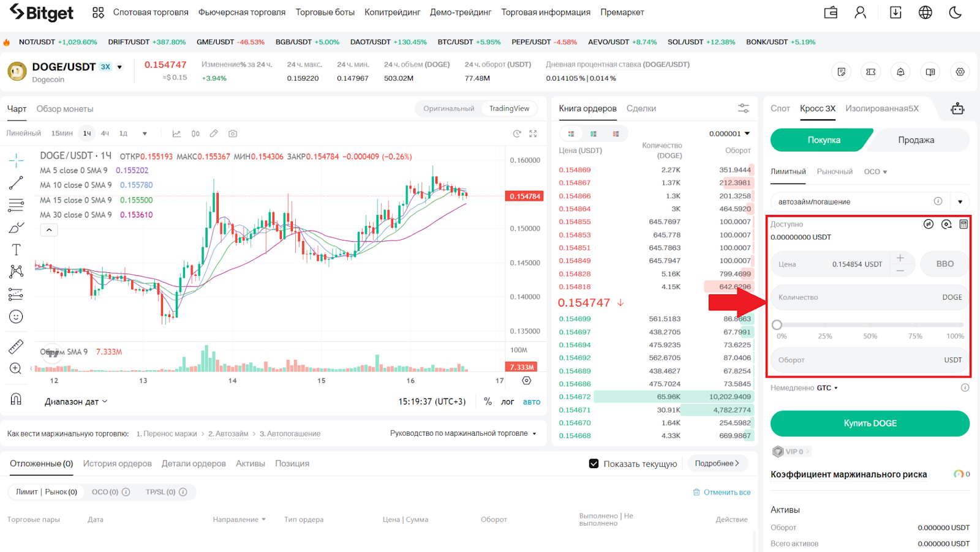Open the calculator icon near available balance
Image resolution: width=980 pixels, height=552 pixels.
pos(963,224)
